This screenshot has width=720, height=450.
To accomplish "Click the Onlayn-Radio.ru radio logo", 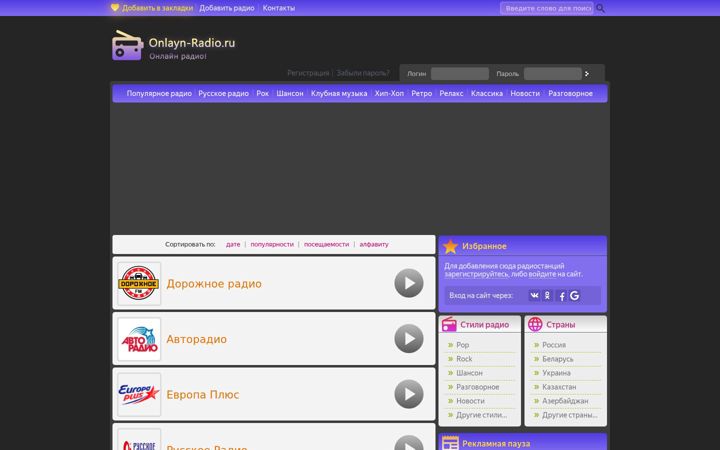I will pos(128,45).
